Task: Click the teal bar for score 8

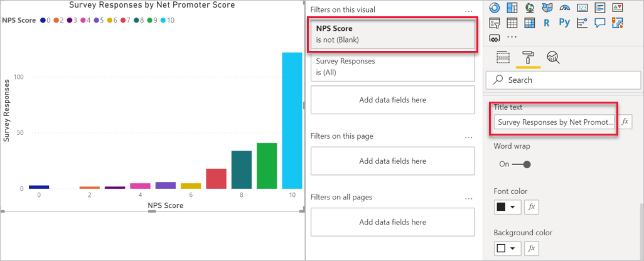Action: [x=242, y=170]
